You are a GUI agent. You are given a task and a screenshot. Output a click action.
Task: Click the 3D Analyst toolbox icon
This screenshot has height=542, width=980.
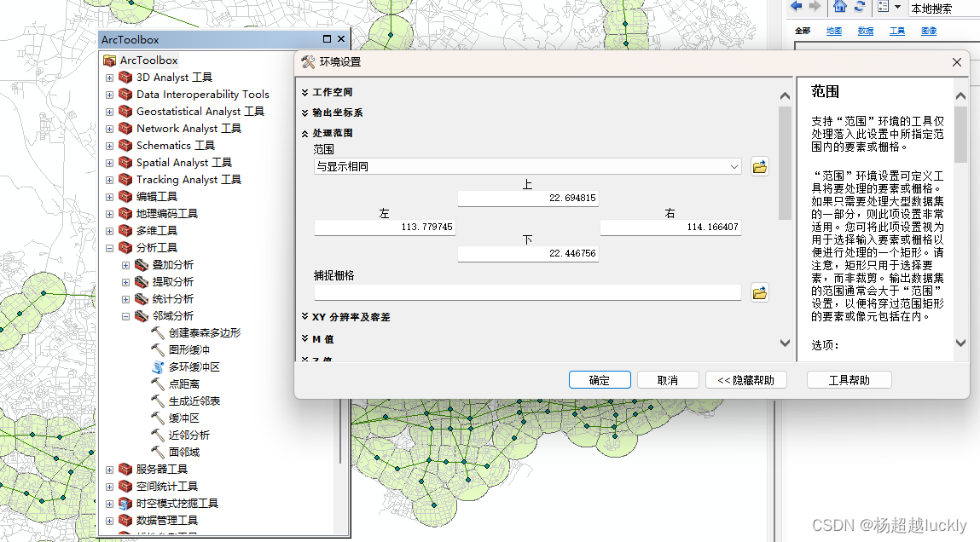[x=125, y=78]
